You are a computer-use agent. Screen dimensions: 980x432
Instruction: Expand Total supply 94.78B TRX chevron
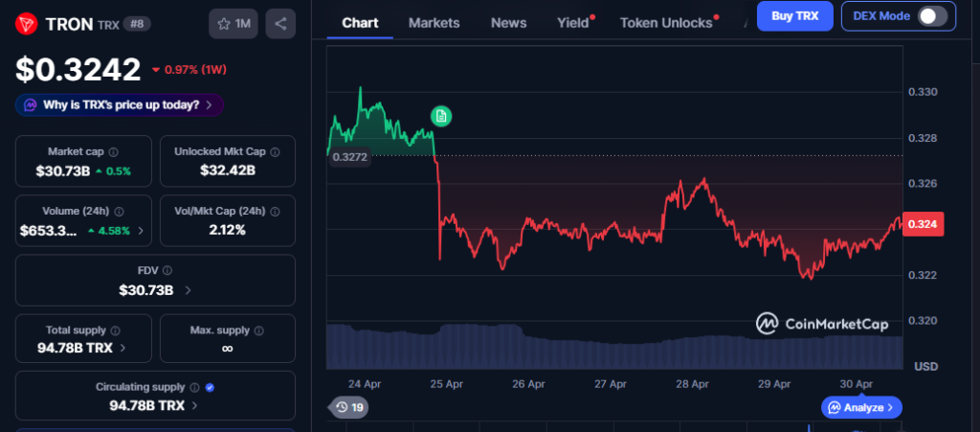(x=122, y=349)
